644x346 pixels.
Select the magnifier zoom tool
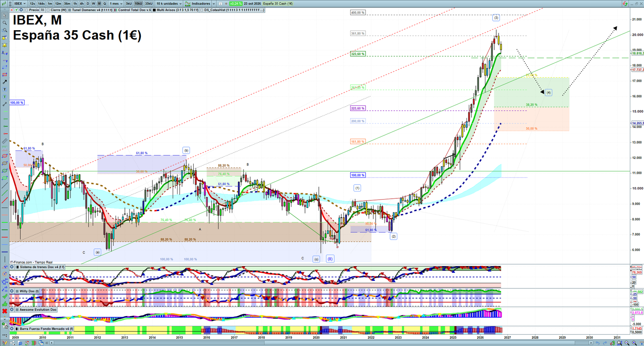coord(4,23)
